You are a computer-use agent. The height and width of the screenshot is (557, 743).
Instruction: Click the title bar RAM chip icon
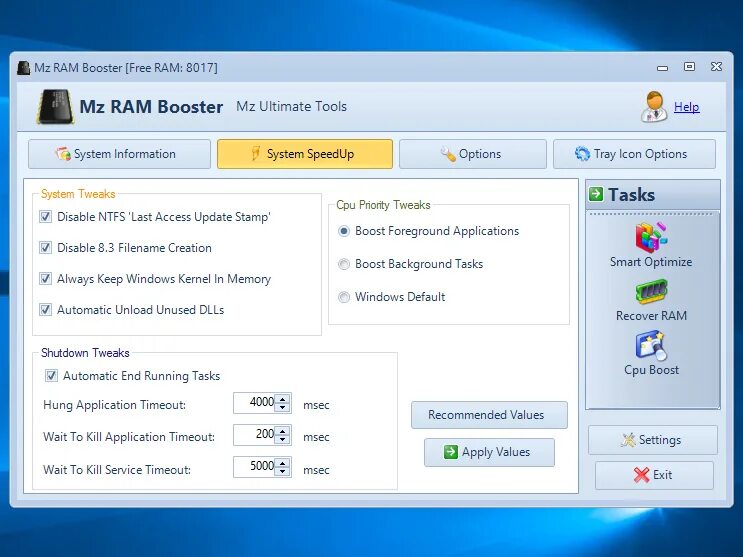point(23,68)
